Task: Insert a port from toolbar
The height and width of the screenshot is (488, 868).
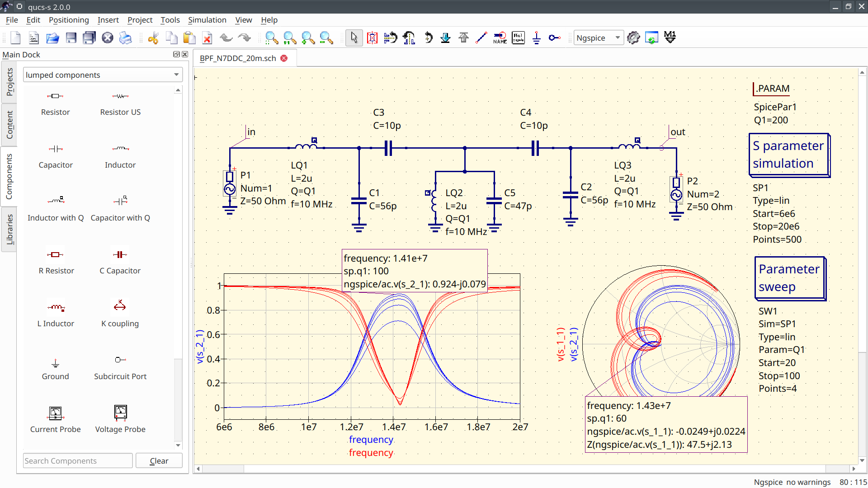Action: (555, 38)
